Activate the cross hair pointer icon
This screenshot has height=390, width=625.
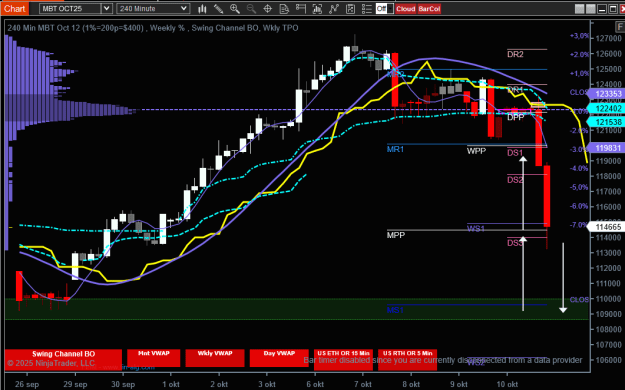point(267,8)
